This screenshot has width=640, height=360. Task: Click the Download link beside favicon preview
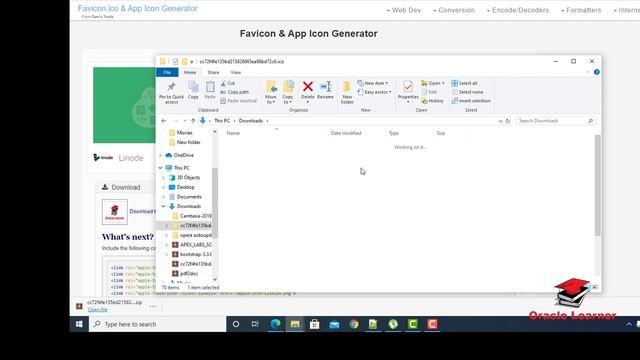[x=142, y=211]
